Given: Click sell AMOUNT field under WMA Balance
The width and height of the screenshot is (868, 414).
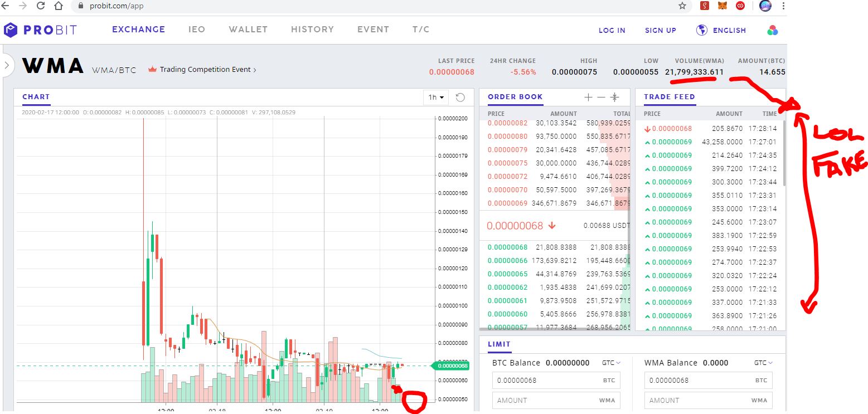Looking at the screenshot, I should click(709, 400).
